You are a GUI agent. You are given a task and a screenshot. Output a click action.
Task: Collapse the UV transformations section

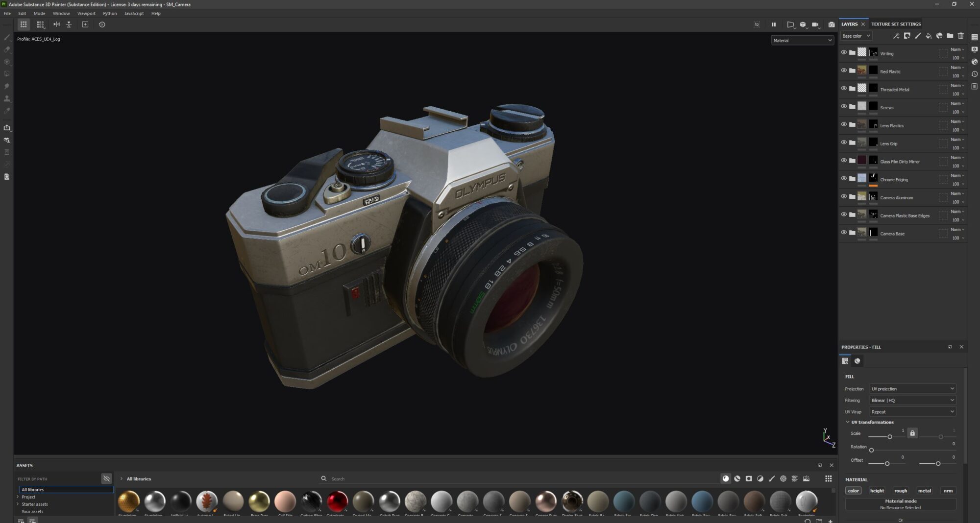click(x=847, y=422)
